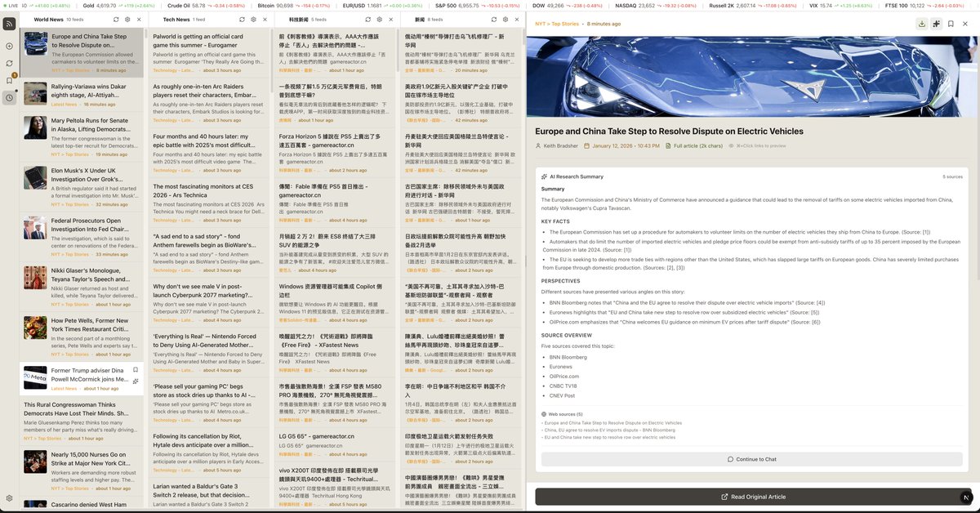Open the history clock icon in sidebar
This screenshot has height=513, width=980.
click(9, 98)
